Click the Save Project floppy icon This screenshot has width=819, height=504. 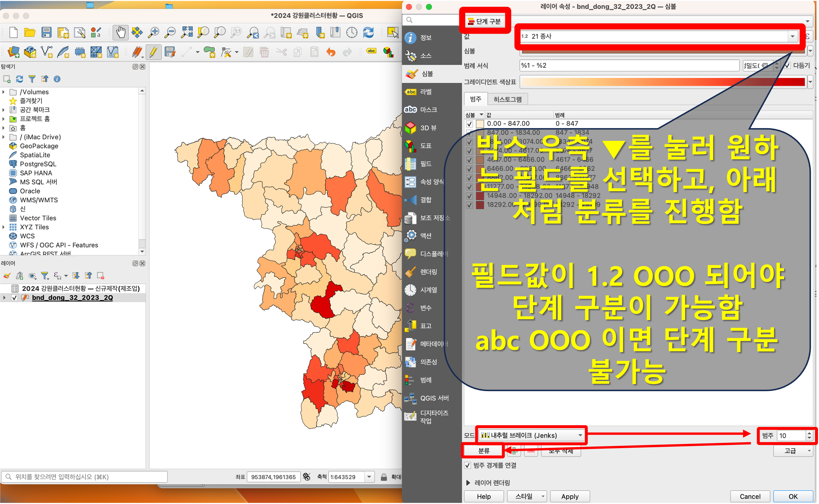pos(46,32)
